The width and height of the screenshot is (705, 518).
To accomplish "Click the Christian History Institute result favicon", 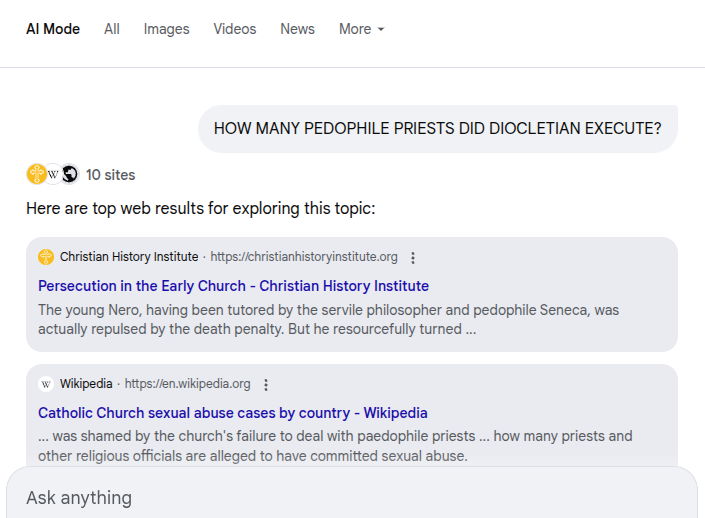I will click(x=46, y=257).
